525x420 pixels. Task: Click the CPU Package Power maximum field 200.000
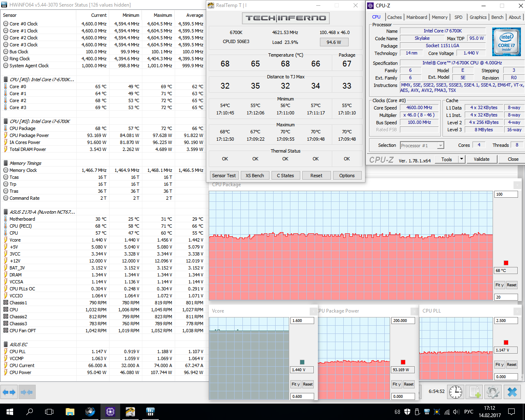[403, 321]
